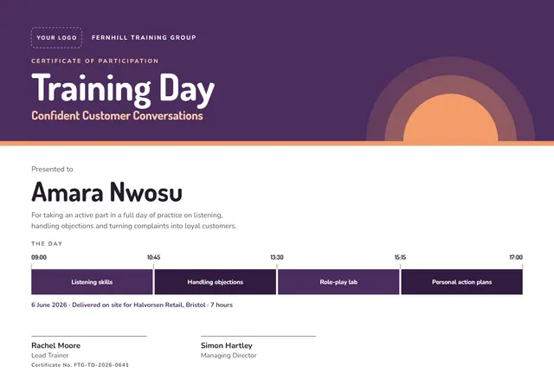Select the name Rachel Moore
Screen dimensions: 554x392
(x=55, y=345)
